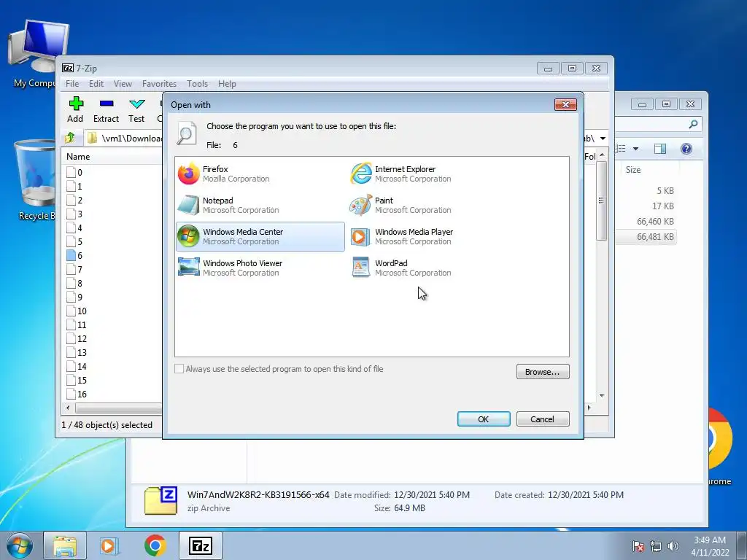This screenshot has height=560, width=747.
Task: Close the Open with dialog
Action: [x=565, y=104]
